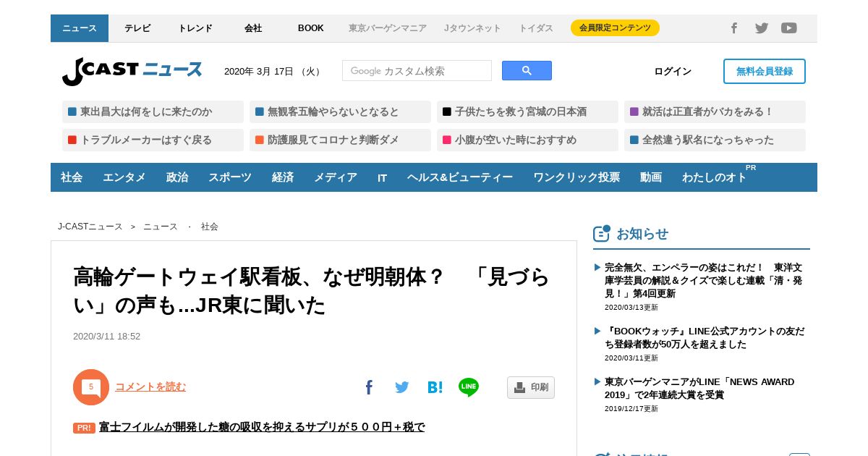Click article title 高輪ゲートウェイ駅看板
Image resolution: width=868 pixels, height=456 pixels.
[x=312, y=291]
